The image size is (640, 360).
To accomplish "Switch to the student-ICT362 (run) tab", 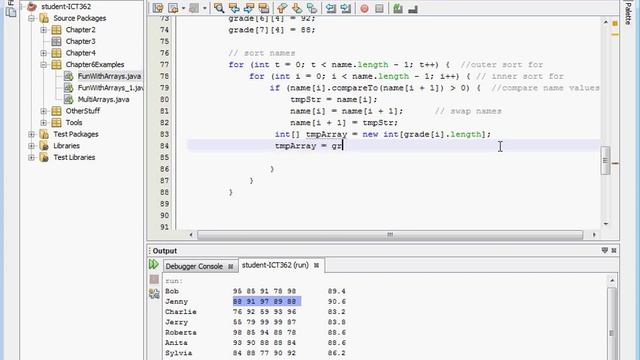I will [x=275, y=265].
